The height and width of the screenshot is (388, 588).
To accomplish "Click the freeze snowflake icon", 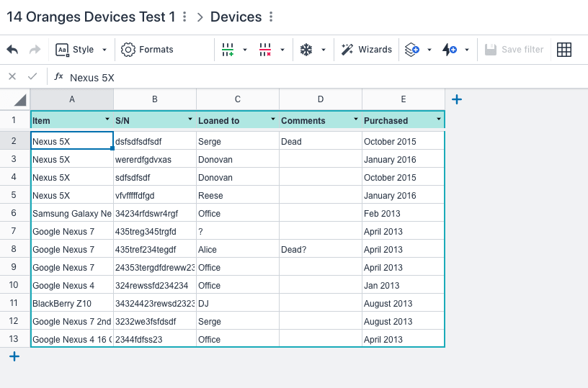I will 306,50.
